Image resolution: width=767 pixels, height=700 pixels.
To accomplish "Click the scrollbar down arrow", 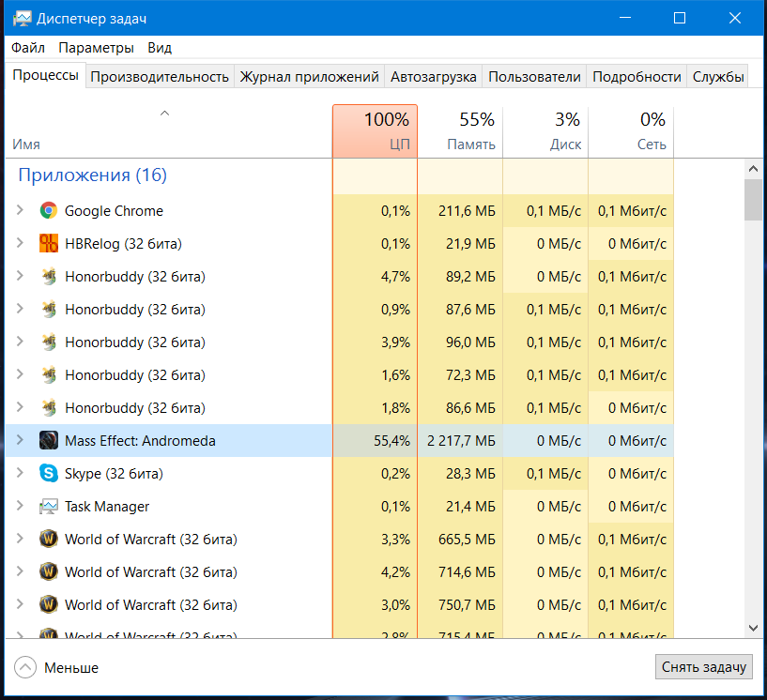I will pyautogui.click(x=753, y=628).
